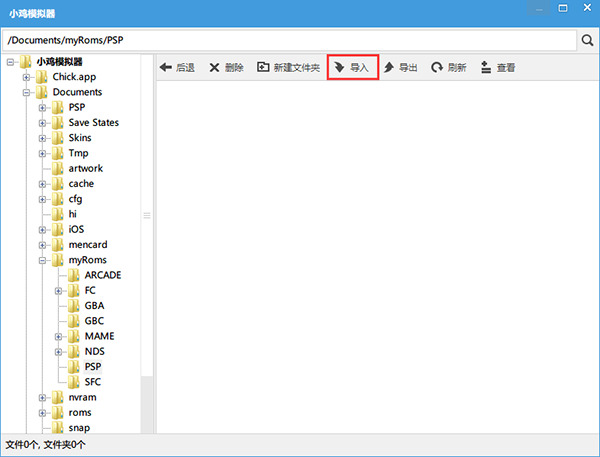Expand the Save States folder
The width and height of the screenshot is (600, 457).
pyautogui.click(x=43, y=123)
